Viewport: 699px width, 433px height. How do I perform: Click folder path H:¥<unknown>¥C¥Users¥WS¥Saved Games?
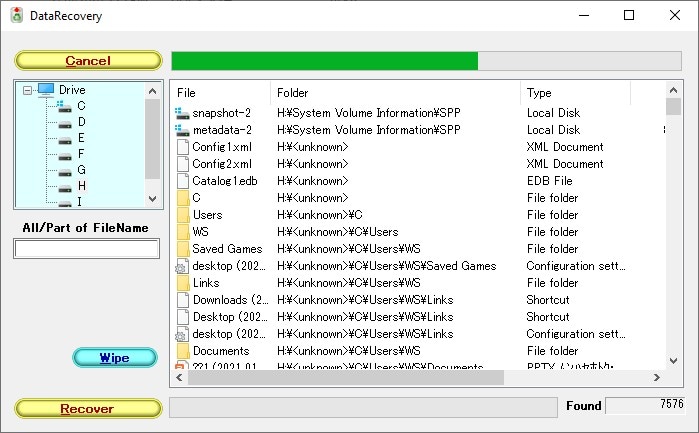(387, 266)
